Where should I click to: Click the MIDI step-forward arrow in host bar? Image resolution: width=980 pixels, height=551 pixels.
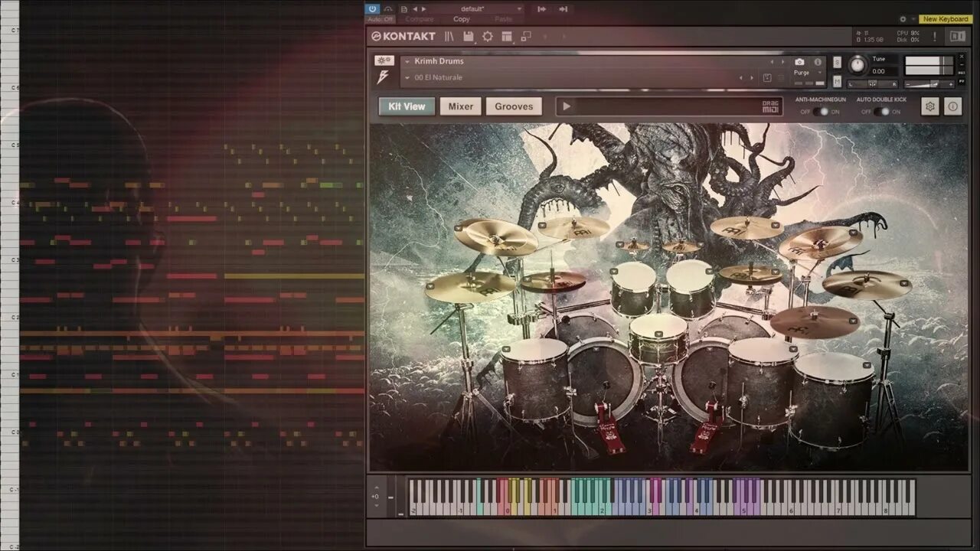[541, 9]
